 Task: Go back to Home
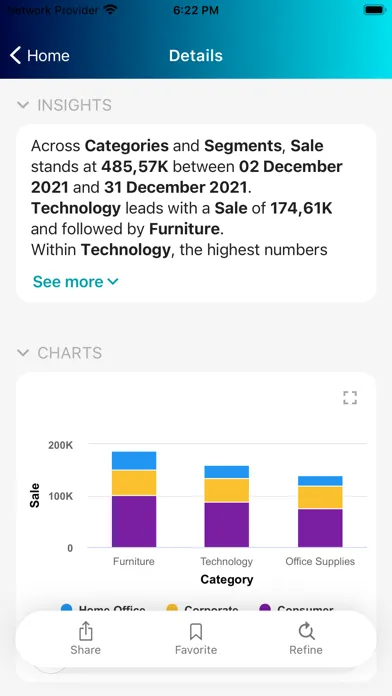(40, 56)
